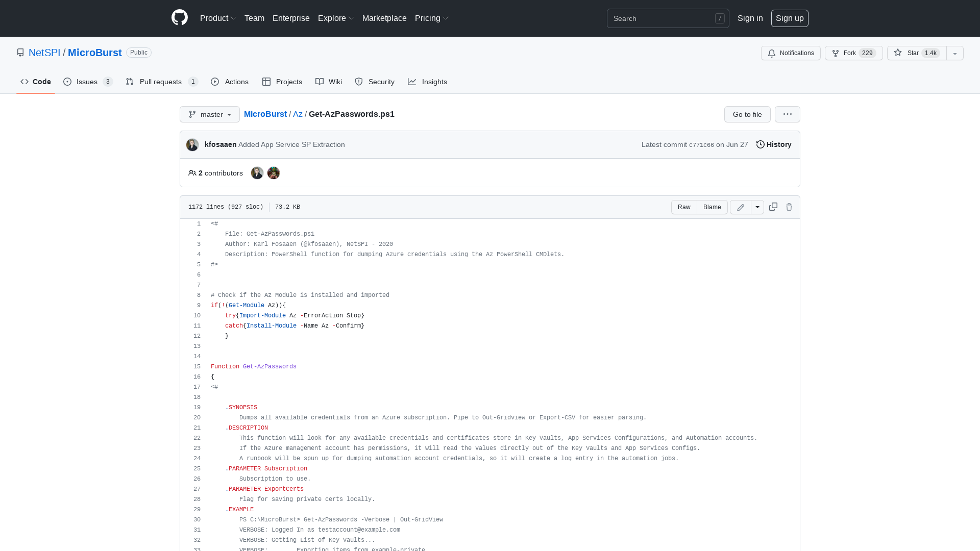The height and width of the screenshot is (551, 980).
Task: Click the .DESCRIPTION comment keyword
Action: [x=247, y=428]
